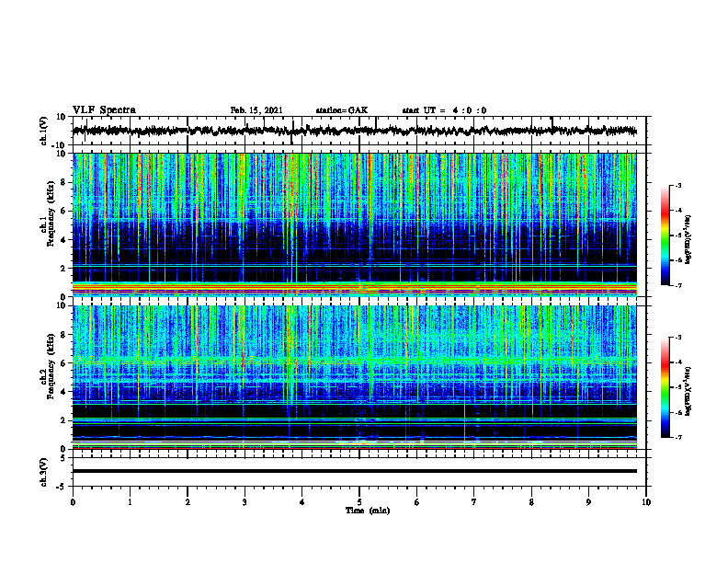Click the "station=GAK" header label
The width and height of the screenshot is (728, 563).
[x=342, y=110]
